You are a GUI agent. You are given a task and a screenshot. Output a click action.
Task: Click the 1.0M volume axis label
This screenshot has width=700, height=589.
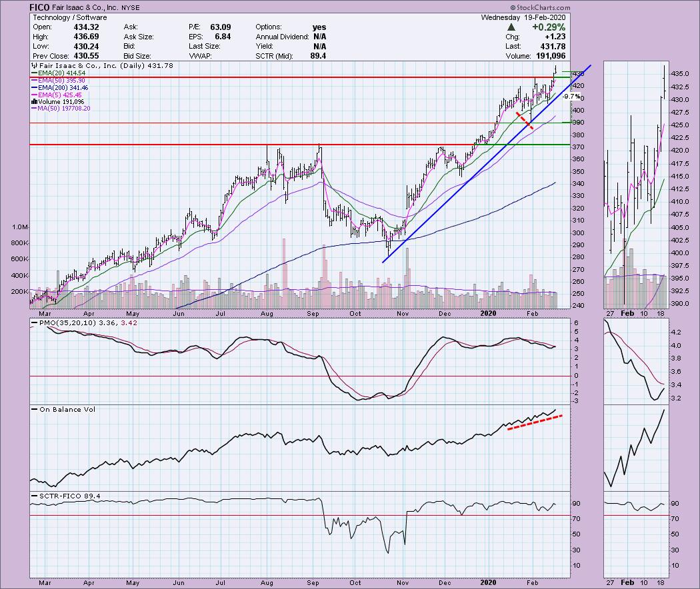click(x=20, y=227)
